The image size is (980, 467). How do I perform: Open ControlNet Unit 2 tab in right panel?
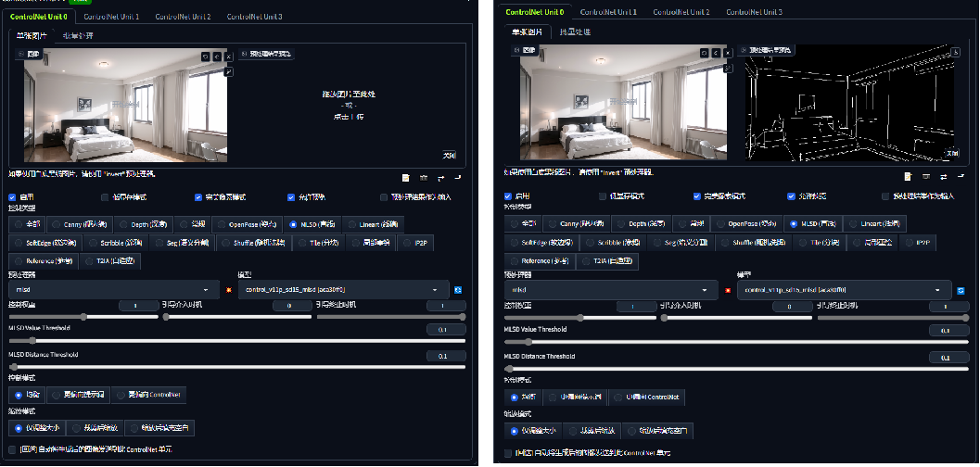680,11
